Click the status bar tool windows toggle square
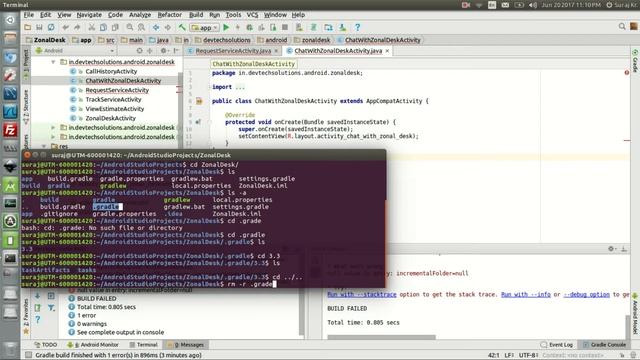This screenshot has width=640, height=360. 28,355
